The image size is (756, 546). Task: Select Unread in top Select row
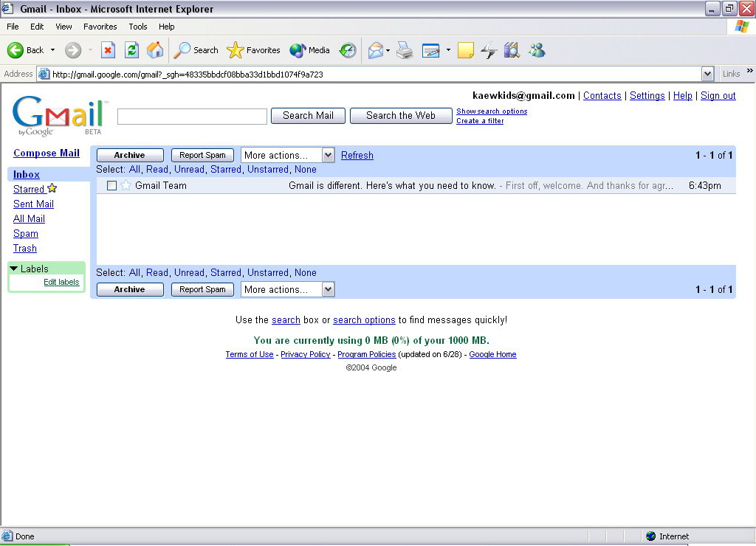point(189,170)
